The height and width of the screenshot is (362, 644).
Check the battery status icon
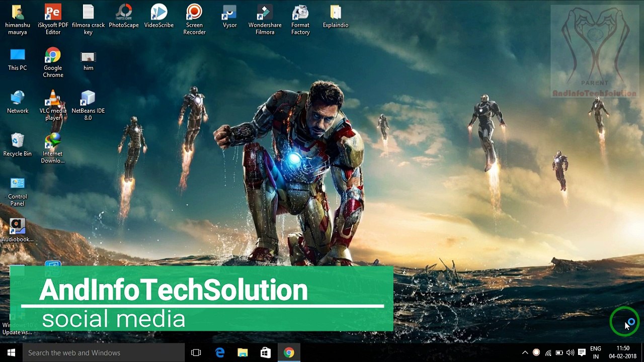click(559, 352)
